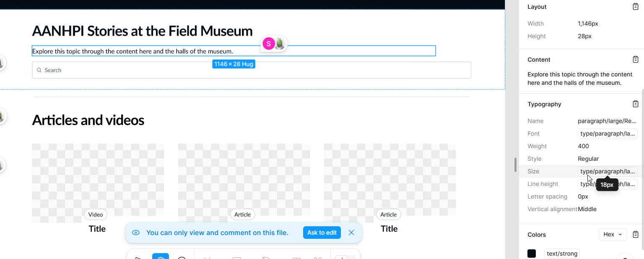
Task: Click the Colors section header
Action: click(537, 235)
